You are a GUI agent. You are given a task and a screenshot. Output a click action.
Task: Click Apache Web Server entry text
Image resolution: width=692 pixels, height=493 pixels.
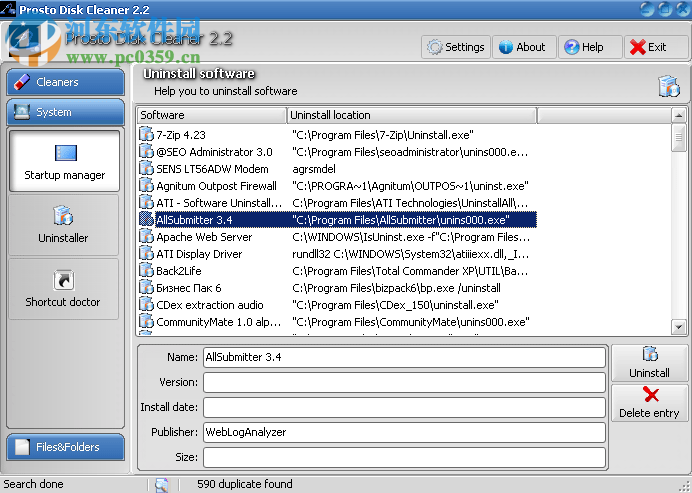point(204,237)
